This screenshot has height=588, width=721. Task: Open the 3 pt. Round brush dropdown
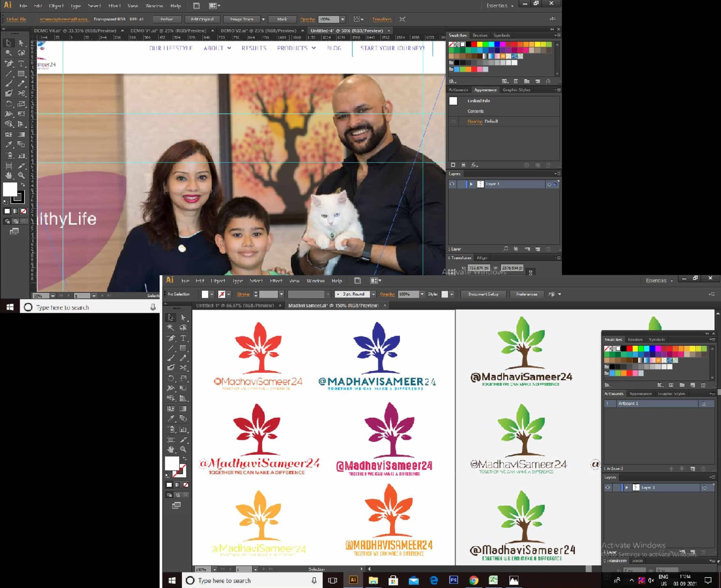(x=373, y=294)
